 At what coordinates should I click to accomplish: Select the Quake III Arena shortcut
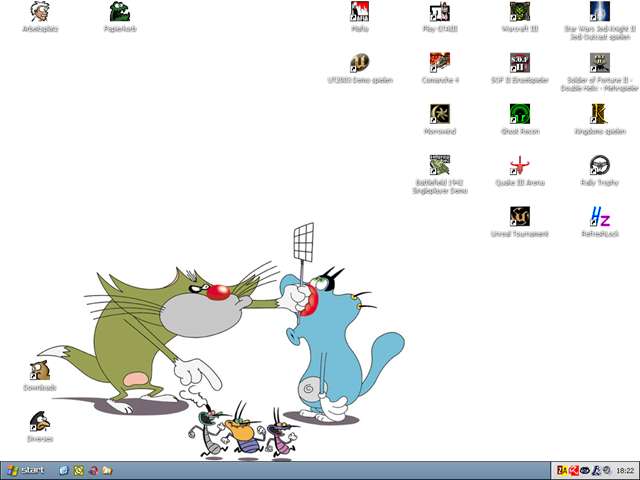tap(520, 165)
